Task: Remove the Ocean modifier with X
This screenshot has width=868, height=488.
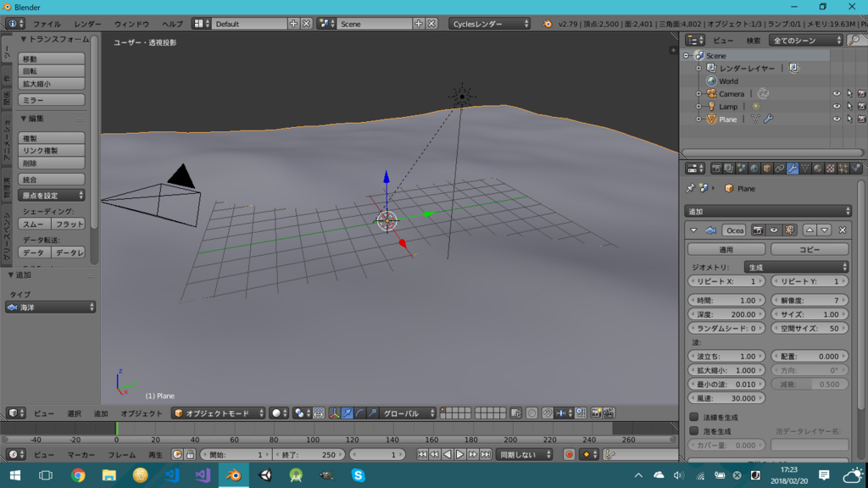Action: (843, 230)
